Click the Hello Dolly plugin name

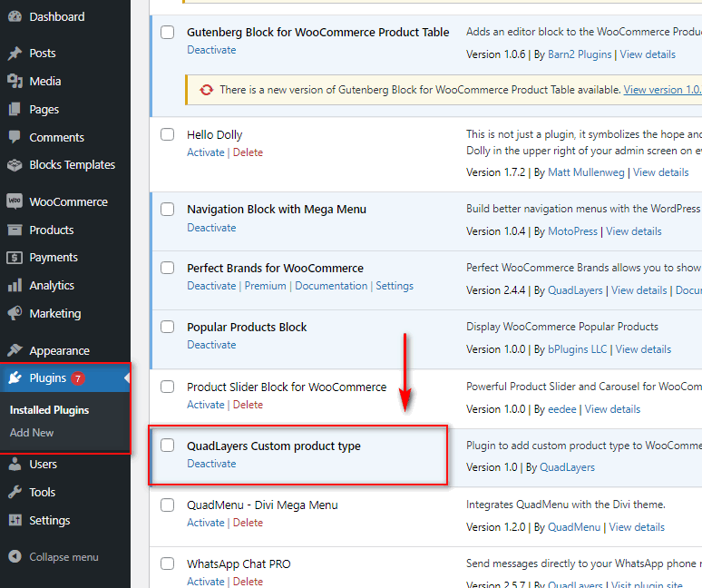[x=214, y=135]
